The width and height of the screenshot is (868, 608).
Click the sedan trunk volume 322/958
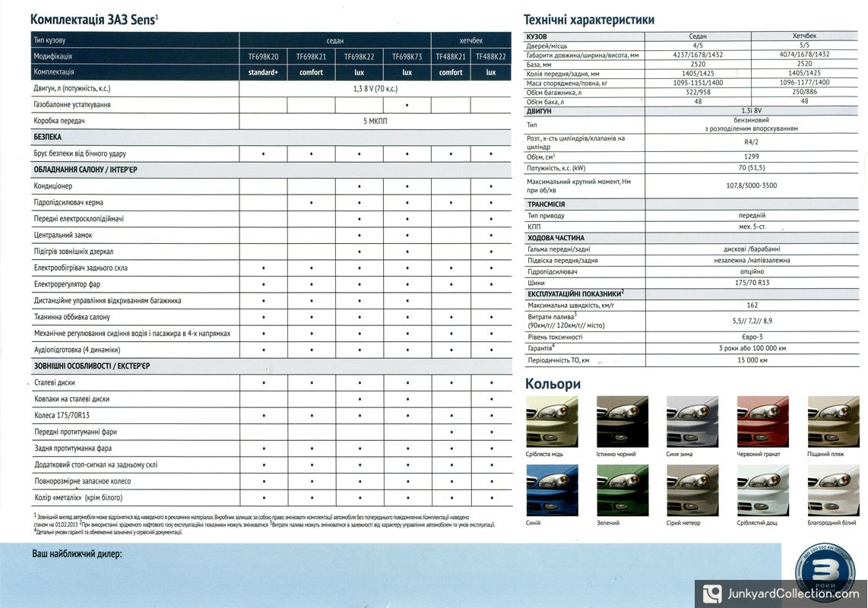[698, 93]
